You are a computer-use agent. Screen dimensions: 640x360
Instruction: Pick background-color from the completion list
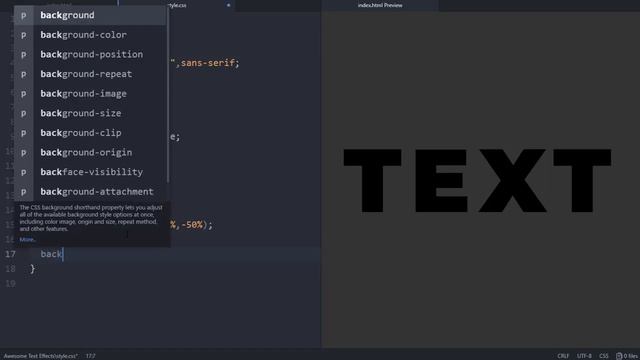(90, 35)
